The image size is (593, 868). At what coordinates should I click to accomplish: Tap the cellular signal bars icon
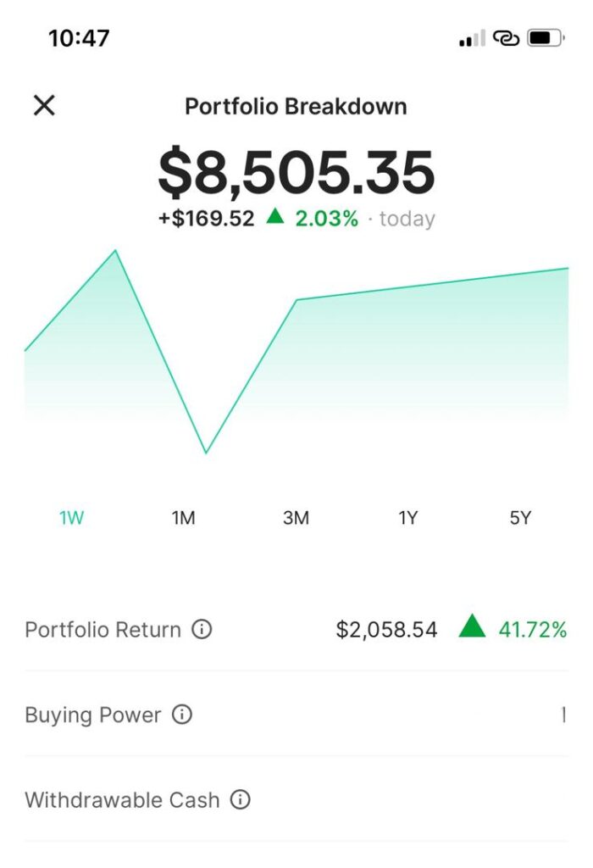pyautogui.click(x=472, y=39)
